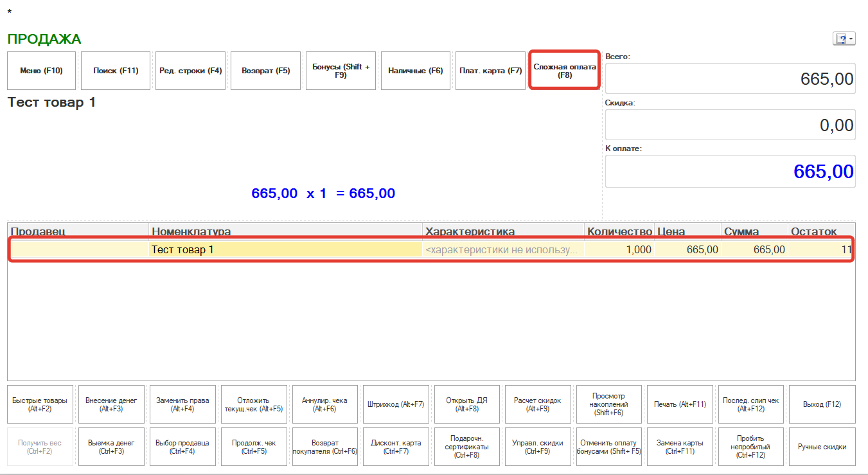The image size is (868, 475).
Task: Click the help icon at top right
Action: tap(840, 39)
